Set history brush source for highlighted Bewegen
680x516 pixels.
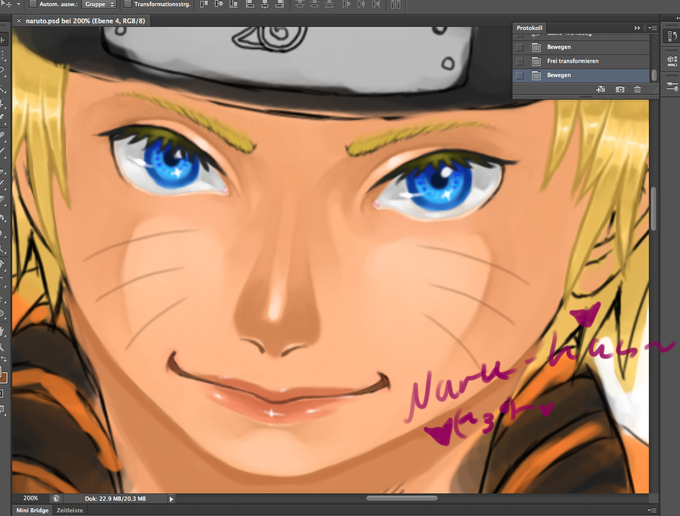[520, 75]
